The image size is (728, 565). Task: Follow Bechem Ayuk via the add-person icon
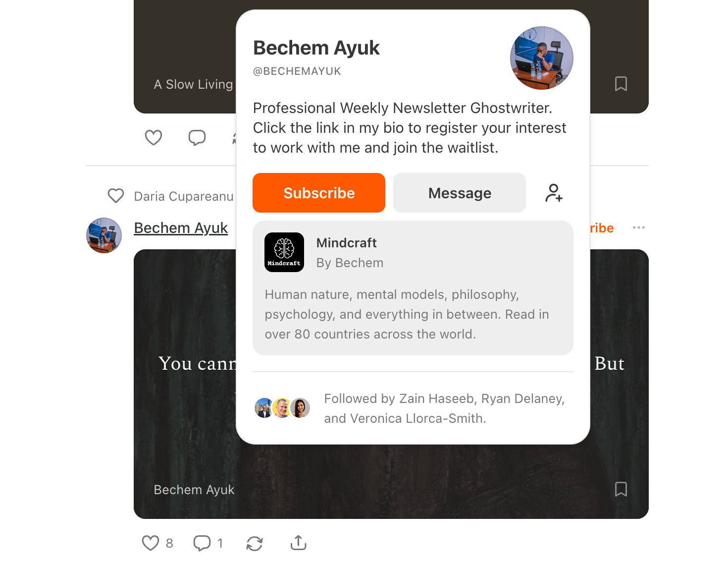tap(554, 193)
